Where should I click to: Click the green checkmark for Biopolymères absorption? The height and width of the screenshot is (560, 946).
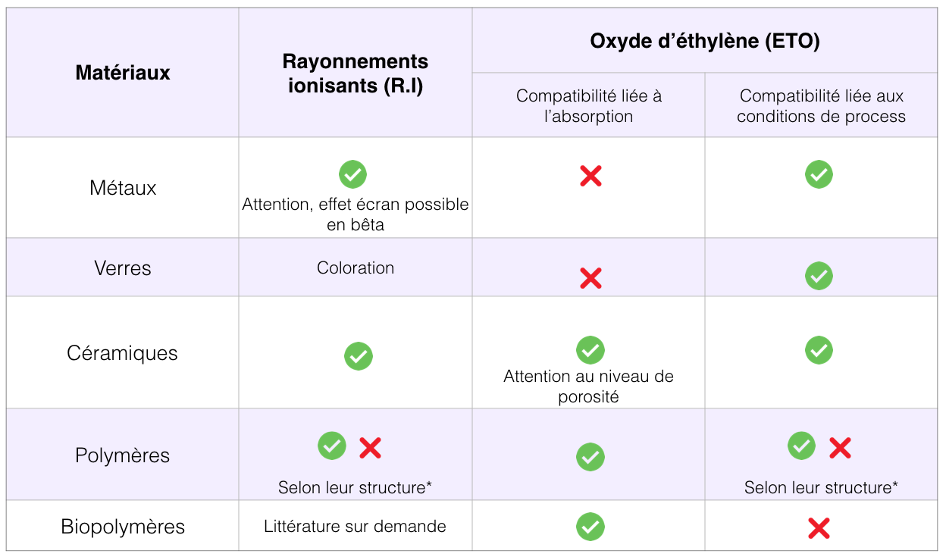(590, 527)
